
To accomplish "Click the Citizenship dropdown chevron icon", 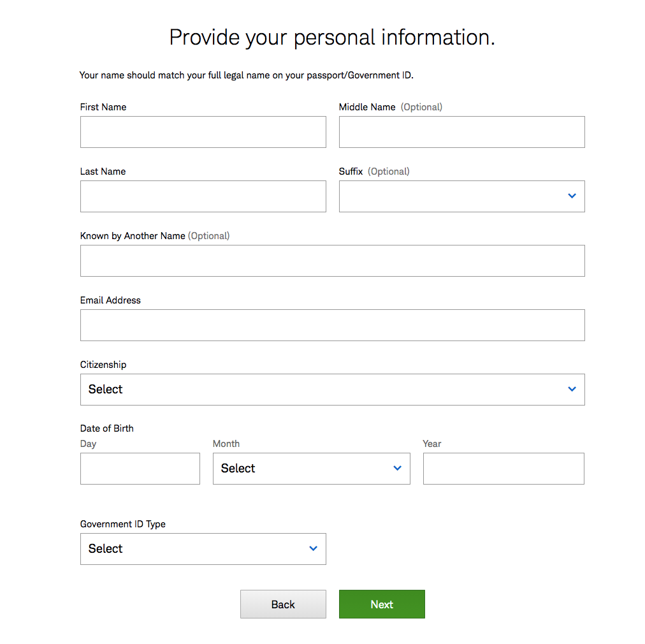I will [572, 389].
